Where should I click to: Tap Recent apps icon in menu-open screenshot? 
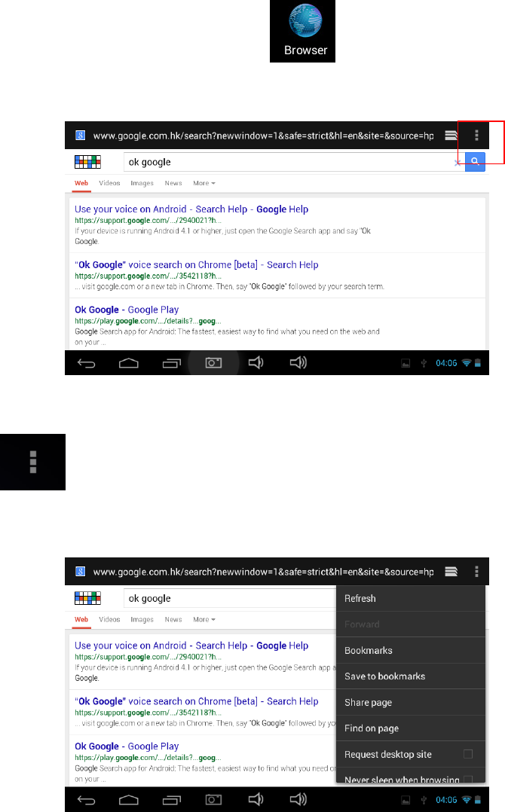coord(171,800)
